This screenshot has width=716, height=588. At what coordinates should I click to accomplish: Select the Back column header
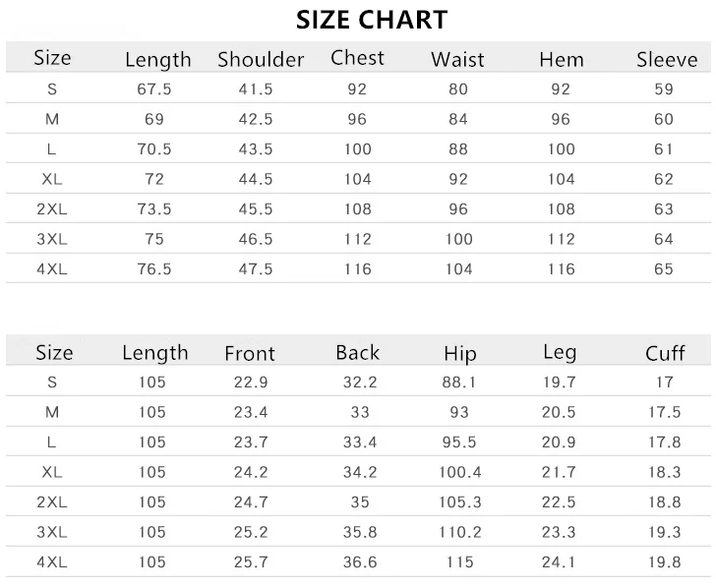tap(357, 352)
